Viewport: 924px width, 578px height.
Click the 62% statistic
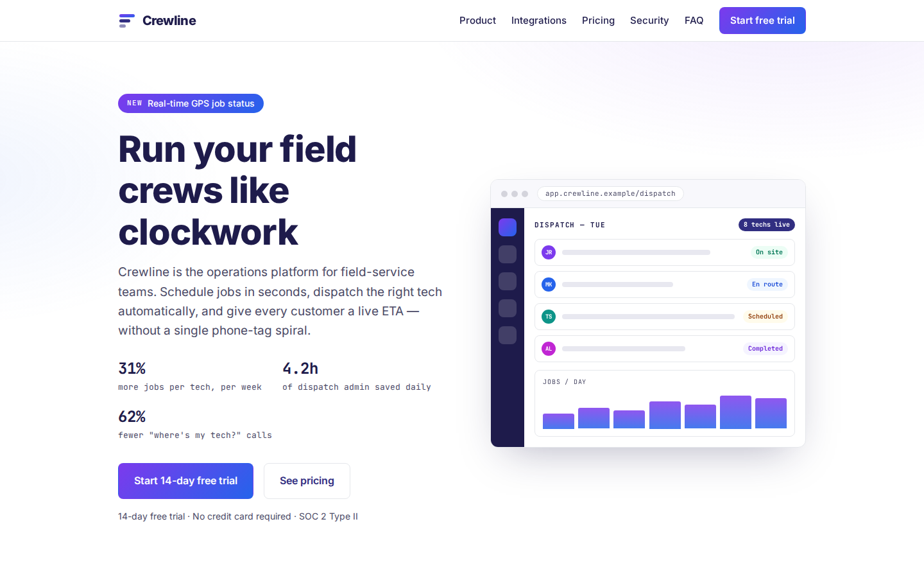132,417
